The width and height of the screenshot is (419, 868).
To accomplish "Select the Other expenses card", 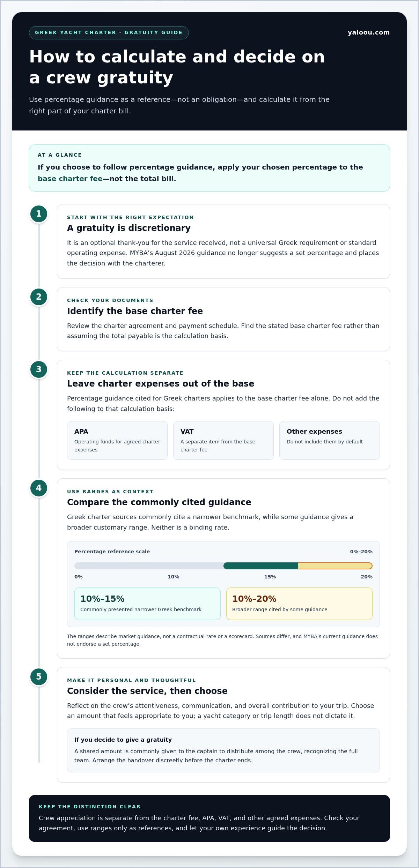I will (x=330, y=440).
